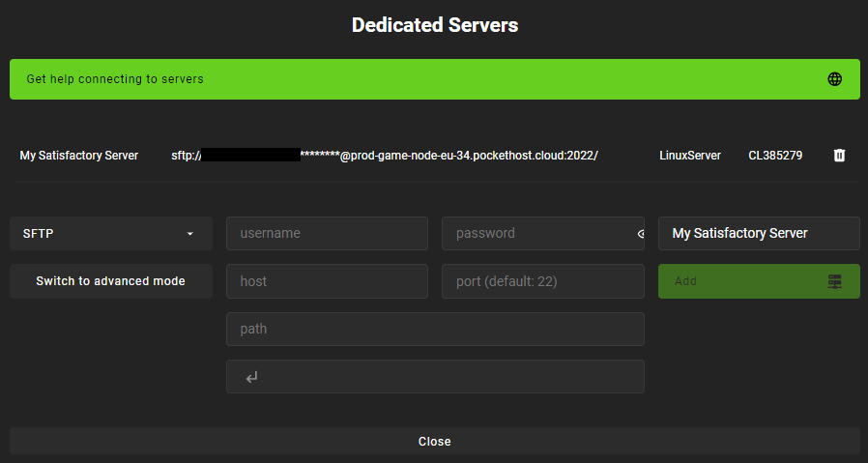Click the CL385279 version text
Viewport: 868px width, 463px height.
775,156
